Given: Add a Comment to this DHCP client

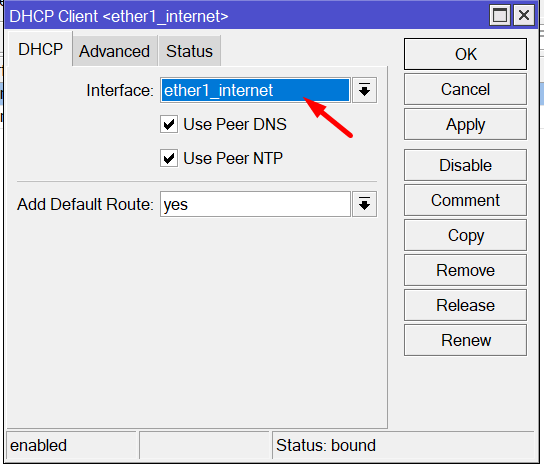Looking at the screenshot, I should pyautogui.click(x=465, y=200).
